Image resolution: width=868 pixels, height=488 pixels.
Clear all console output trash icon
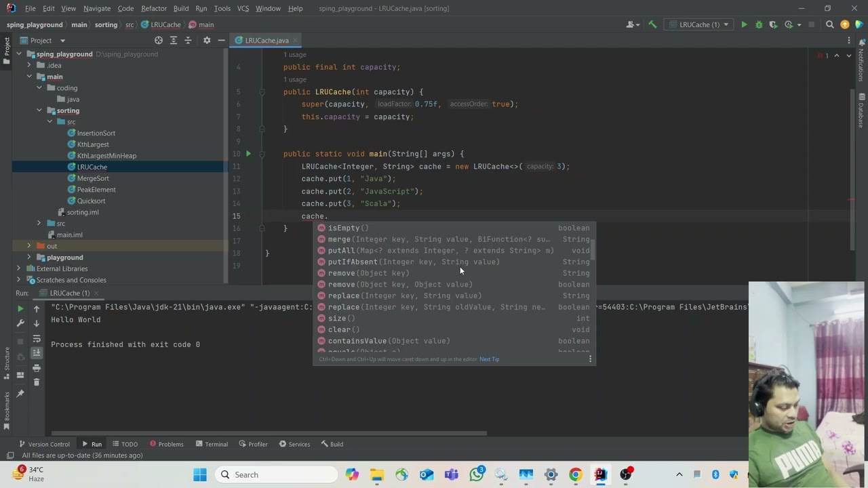pos(37,383)
